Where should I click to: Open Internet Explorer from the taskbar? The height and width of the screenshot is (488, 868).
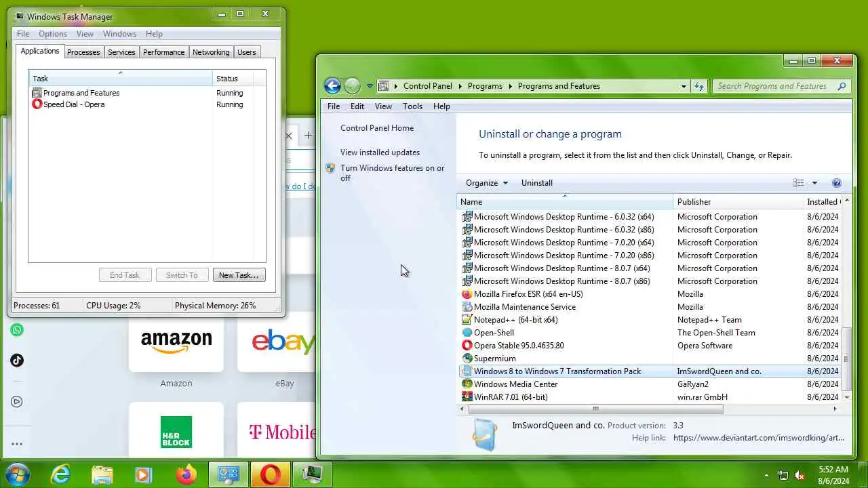tap(61, 475)
